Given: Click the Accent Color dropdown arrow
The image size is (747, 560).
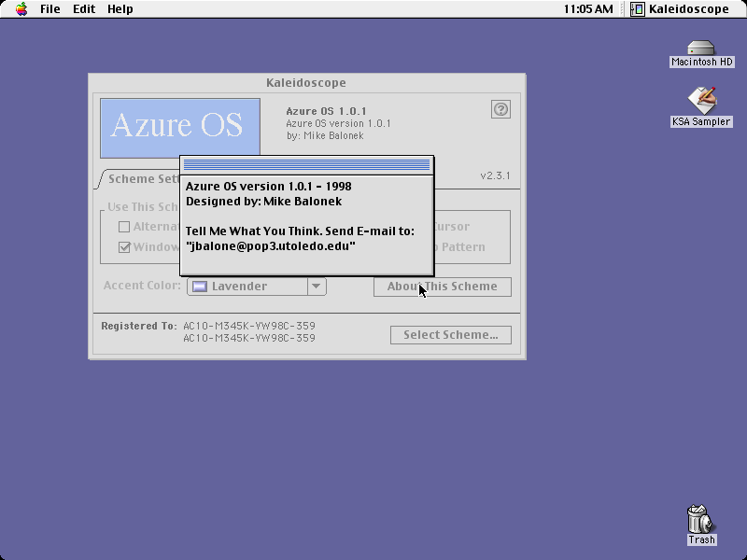Looking at the screenshot, I should click(x=317, y=287).
